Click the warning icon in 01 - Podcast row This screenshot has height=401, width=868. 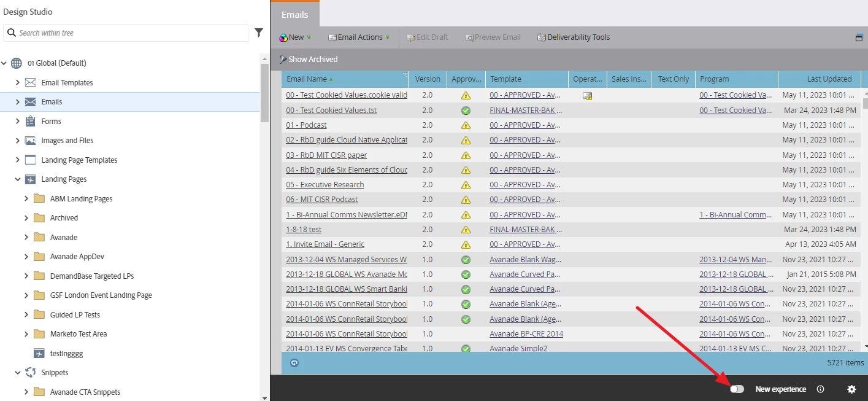pos(466,125)
